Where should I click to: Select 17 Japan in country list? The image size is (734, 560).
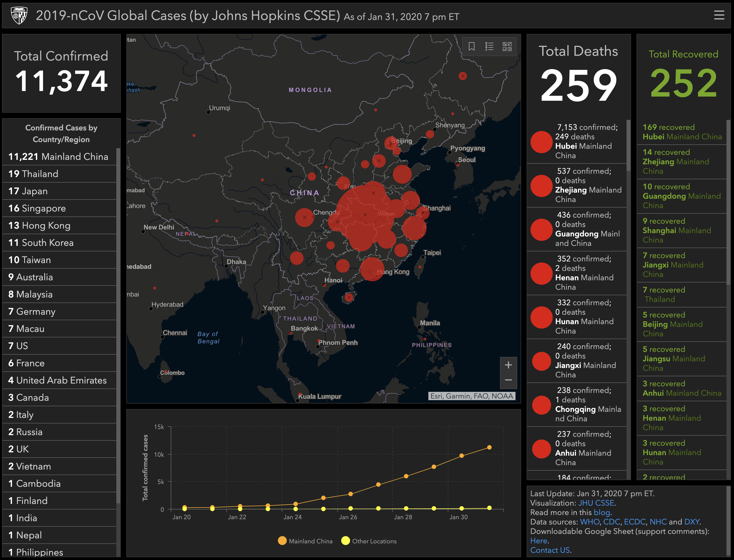(59, 191)
